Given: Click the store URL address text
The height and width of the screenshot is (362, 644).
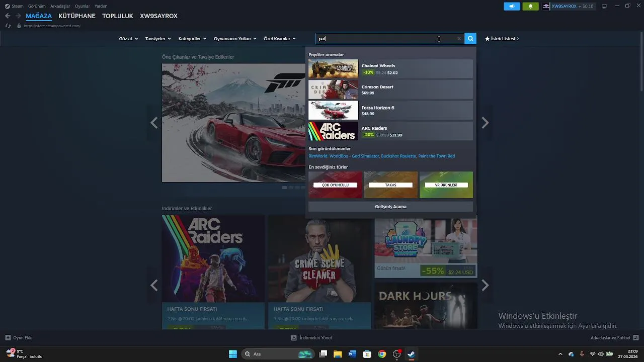Looking at the screenshot, I should pos(52,26).
